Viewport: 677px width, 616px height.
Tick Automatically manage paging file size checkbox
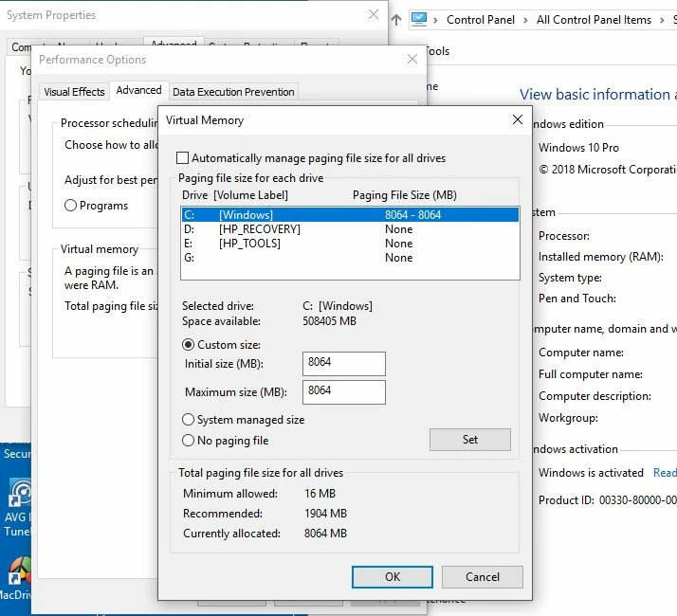[x=182, y=158]
